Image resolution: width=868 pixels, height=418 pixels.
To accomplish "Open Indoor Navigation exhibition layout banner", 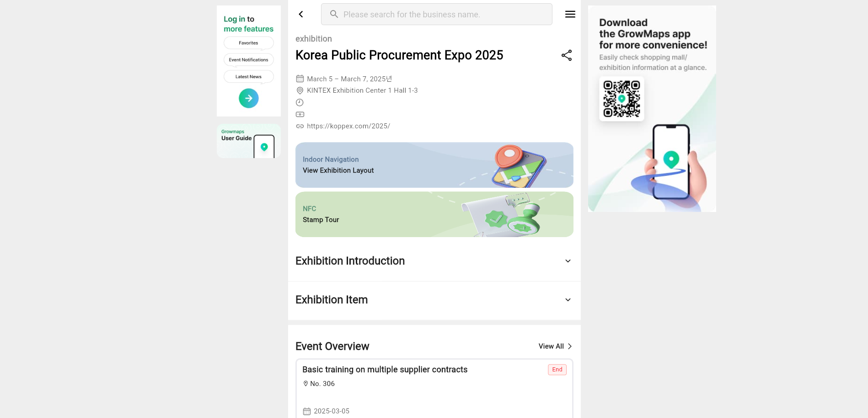I will click(x=434, y=165).
